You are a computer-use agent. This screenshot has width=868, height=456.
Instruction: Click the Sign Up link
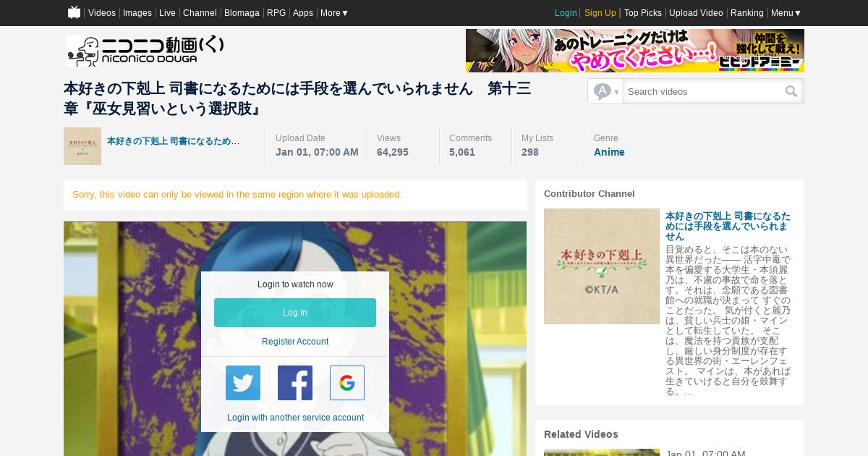tap(600, 13)
